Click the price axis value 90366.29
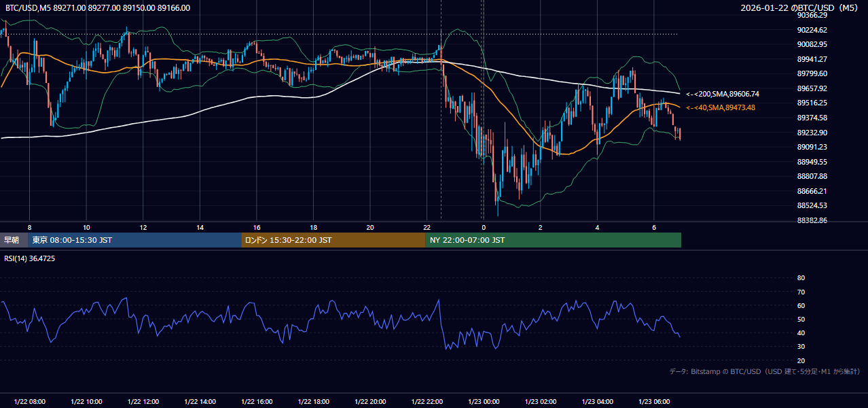 812,15
